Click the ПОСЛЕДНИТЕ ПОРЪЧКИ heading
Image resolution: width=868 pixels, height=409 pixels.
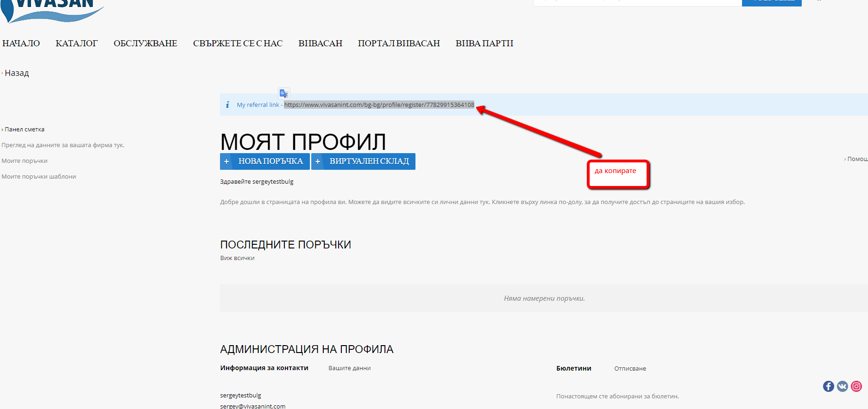(286, 245)
